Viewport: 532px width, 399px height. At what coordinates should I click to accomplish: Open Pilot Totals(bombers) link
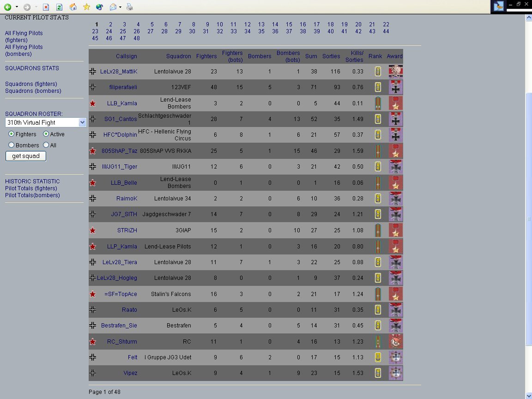[x=33, y=195]
